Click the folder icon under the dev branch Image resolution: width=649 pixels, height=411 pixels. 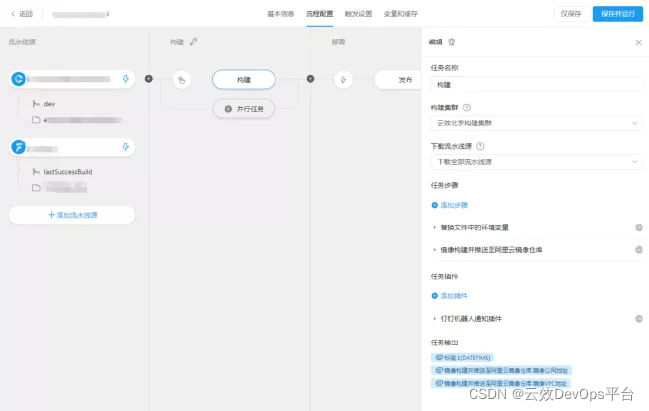[x=36, y=120]
